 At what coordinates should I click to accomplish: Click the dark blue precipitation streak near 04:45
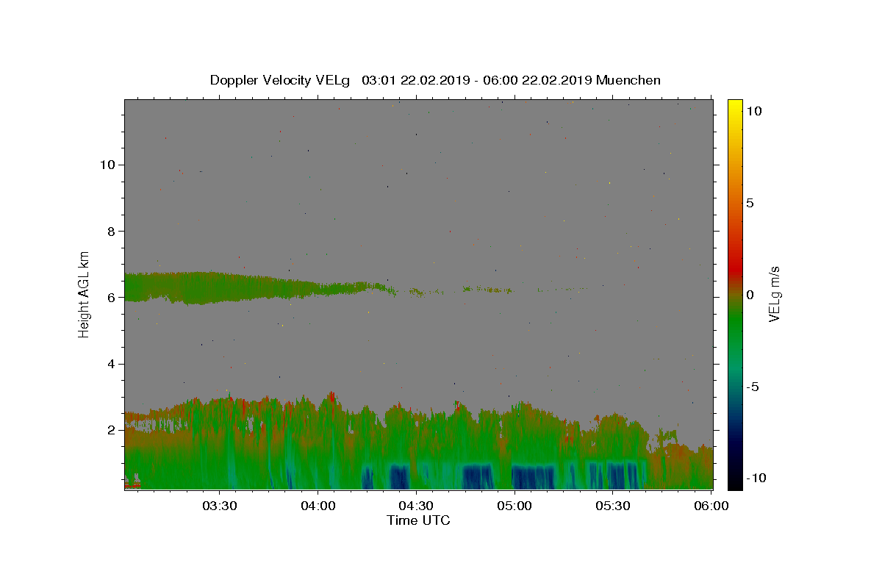[477, 476]
